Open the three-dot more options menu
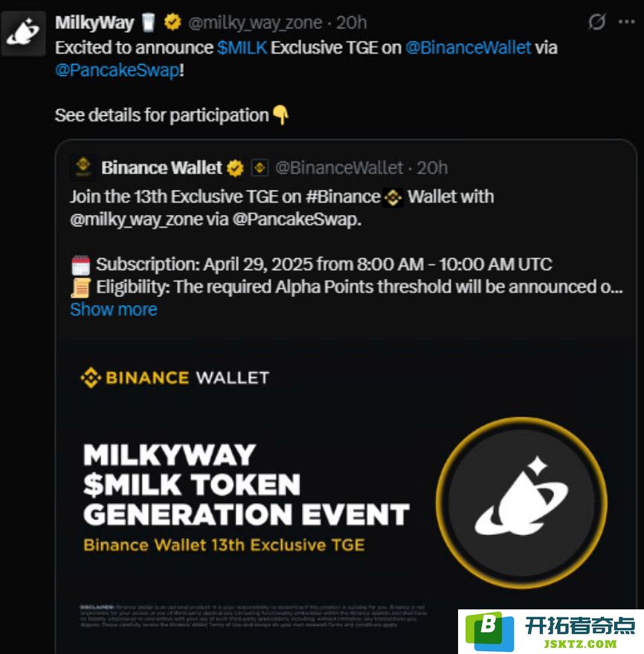 click(x=626, y=22)
